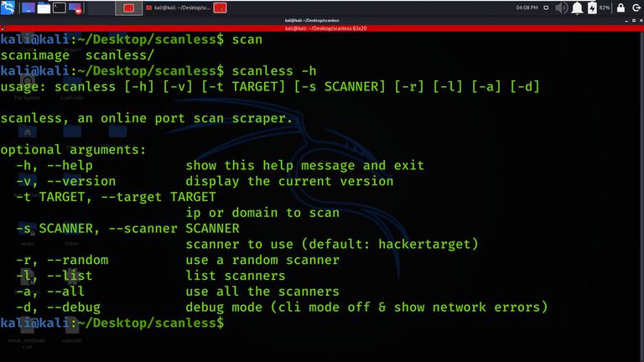Image resolution: width=644 pixels, height=362 pixels.
Task: Open the file manager panel launcher
Action: point(44,8)
